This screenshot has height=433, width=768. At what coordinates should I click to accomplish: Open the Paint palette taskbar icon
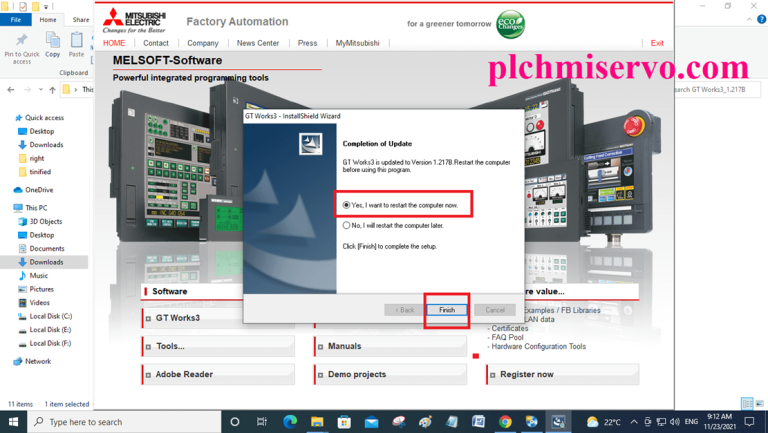point(425,422)
